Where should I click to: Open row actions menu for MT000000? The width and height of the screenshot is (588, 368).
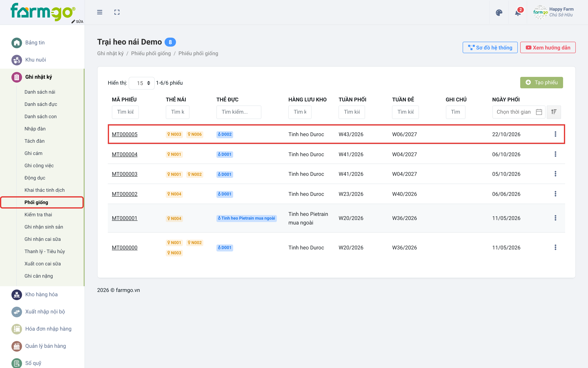[x=556, y=248]
